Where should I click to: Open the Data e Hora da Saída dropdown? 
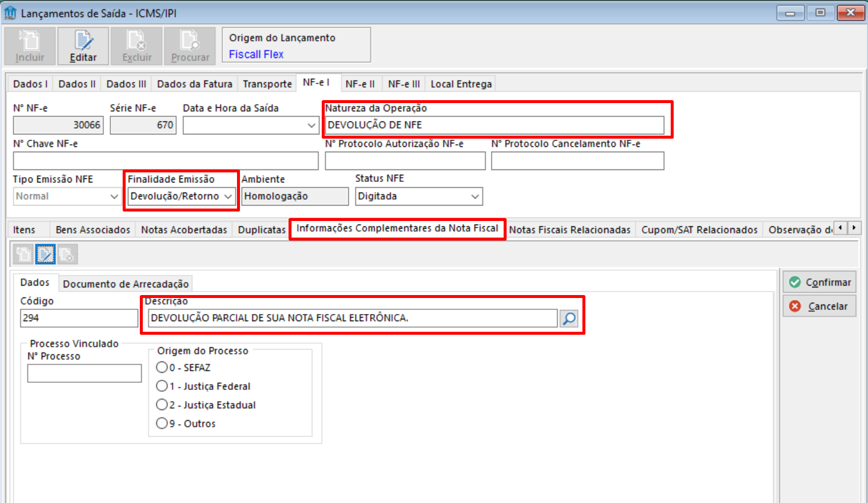click(x=312, y=125)
